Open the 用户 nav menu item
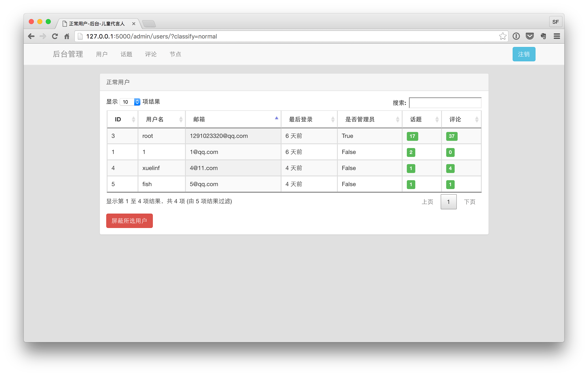588x376 pixels. click(102, 54)
